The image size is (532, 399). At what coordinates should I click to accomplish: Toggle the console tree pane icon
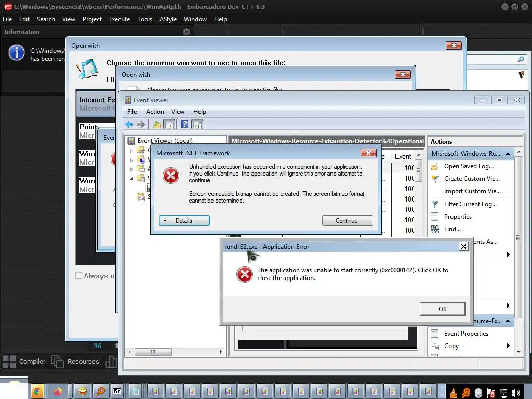[169, 125]
